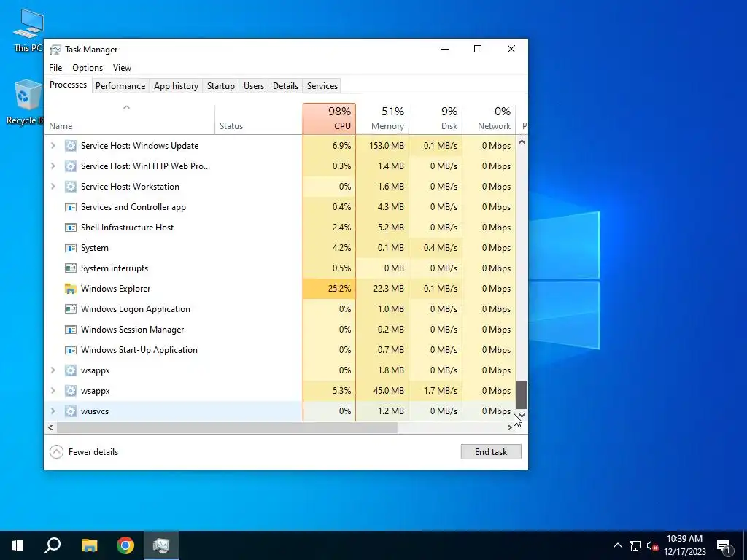Open File Explorer from the taskbar
Viewport: 747px width, 560px height.
(x=89, y=545)
